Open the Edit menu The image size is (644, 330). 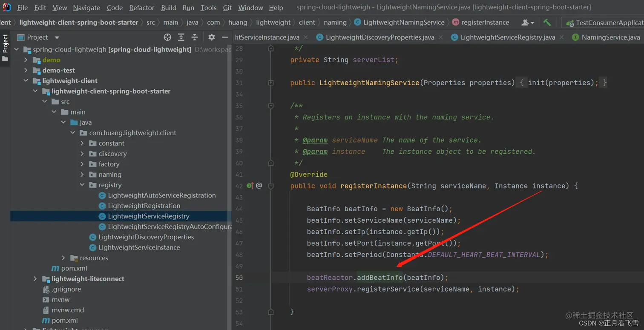40,8
